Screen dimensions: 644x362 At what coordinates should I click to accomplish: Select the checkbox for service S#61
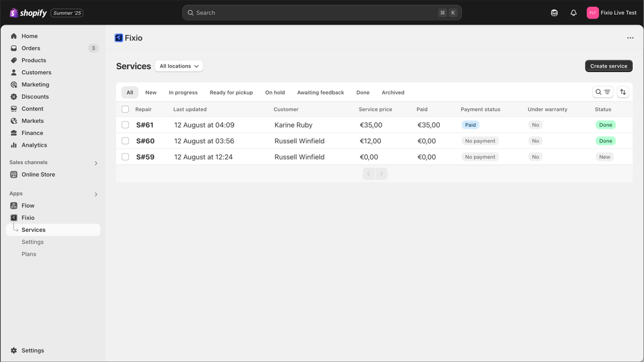point(125,125)
